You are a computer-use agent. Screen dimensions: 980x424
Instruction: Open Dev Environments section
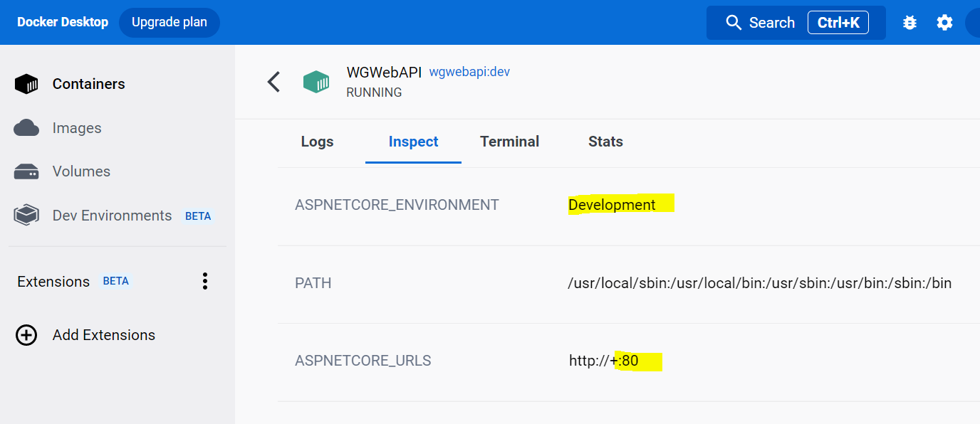pyautogui.click(x=112, y=216)
